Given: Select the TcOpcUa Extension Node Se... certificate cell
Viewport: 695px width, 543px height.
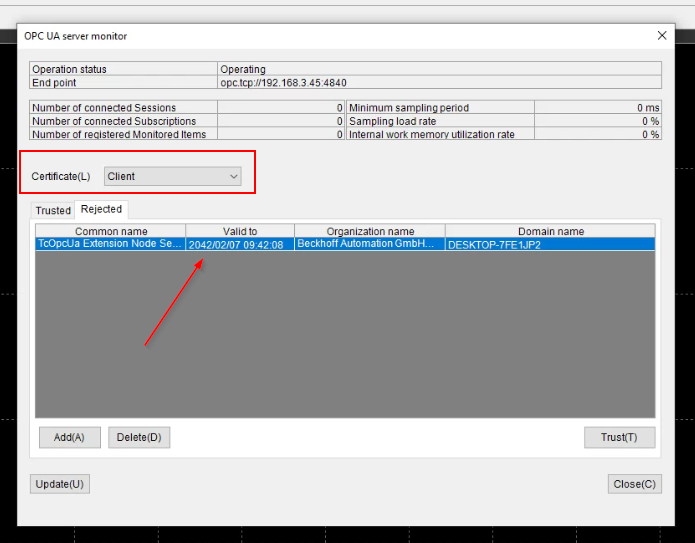Looking at the screenshot, I should 110,244.
